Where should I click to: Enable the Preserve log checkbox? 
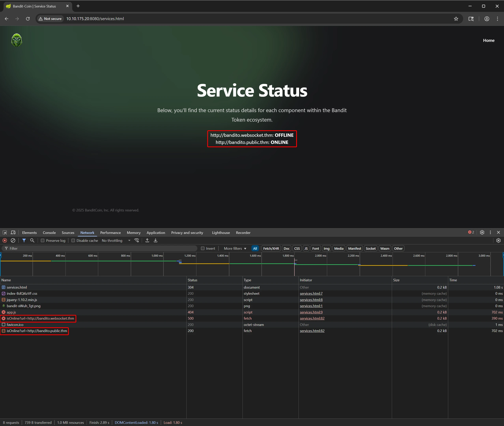[x=43, y=240]
